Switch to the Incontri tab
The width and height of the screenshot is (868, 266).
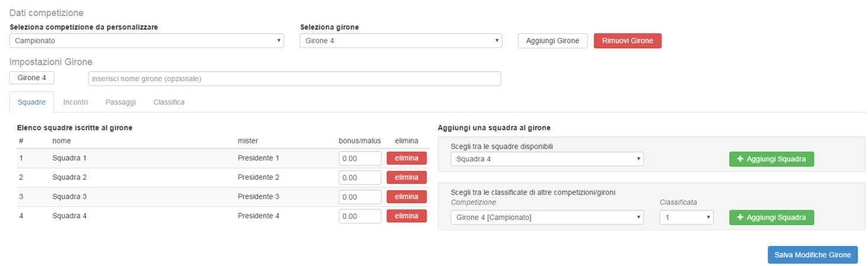tap(76, 102)
